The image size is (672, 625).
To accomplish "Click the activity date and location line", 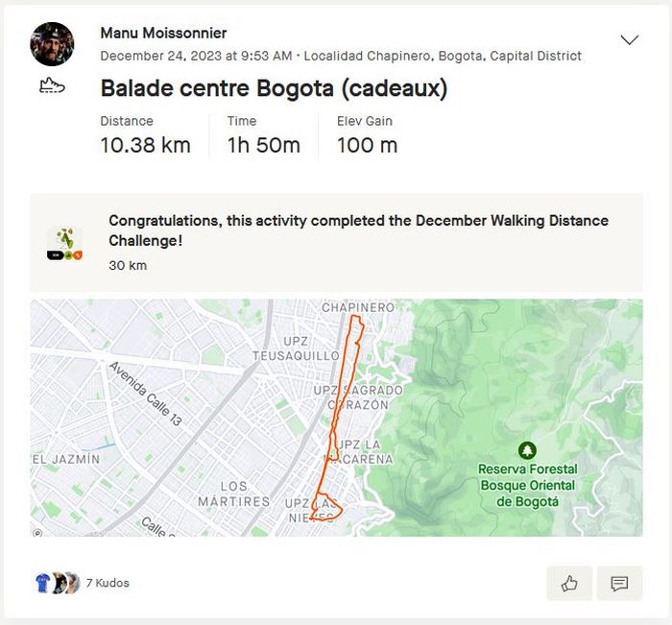I will coord(341,56).
